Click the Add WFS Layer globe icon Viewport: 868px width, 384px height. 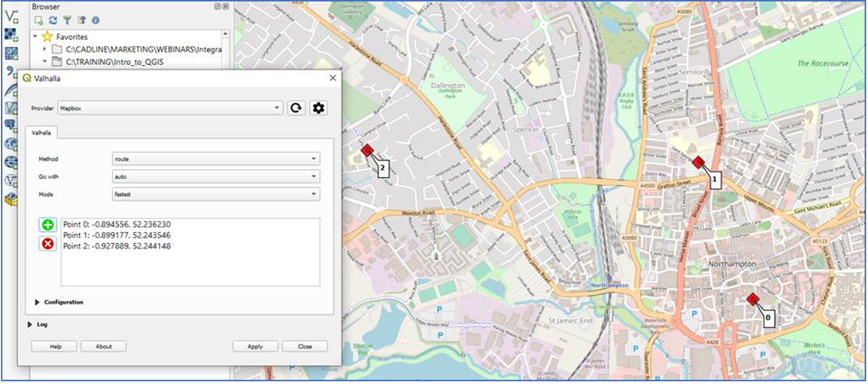pos(11,181)
